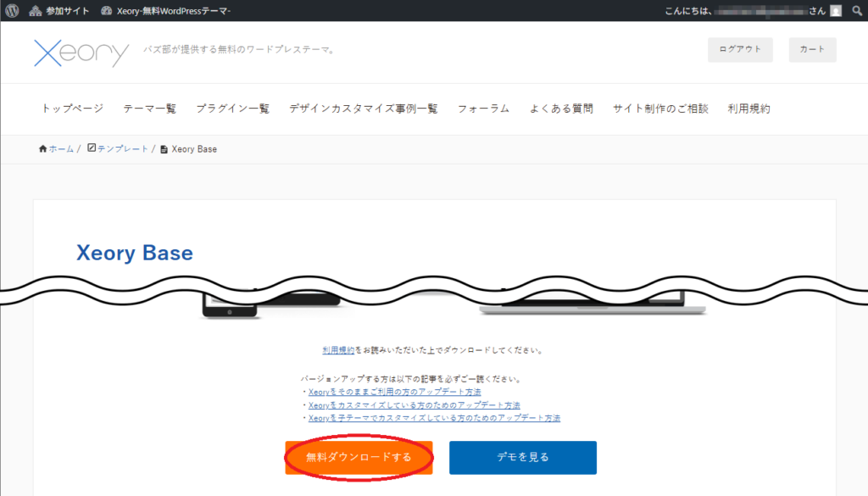Open the カート page
Viewport: 868px width, 496px height.
click(812, 49)
